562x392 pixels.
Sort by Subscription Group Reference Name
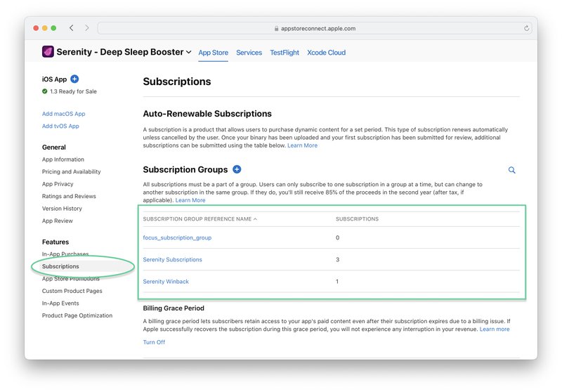200,219
